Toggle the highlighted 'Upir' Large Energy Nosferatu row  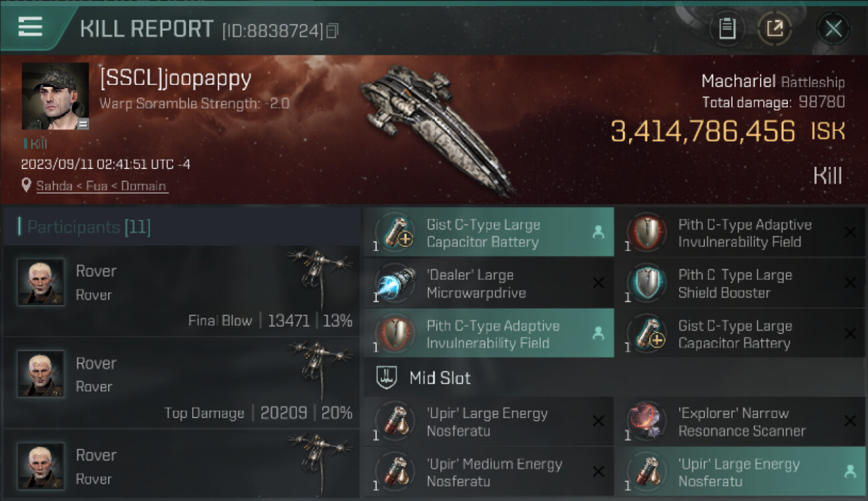pyautogui.click(x=740, y=472)
